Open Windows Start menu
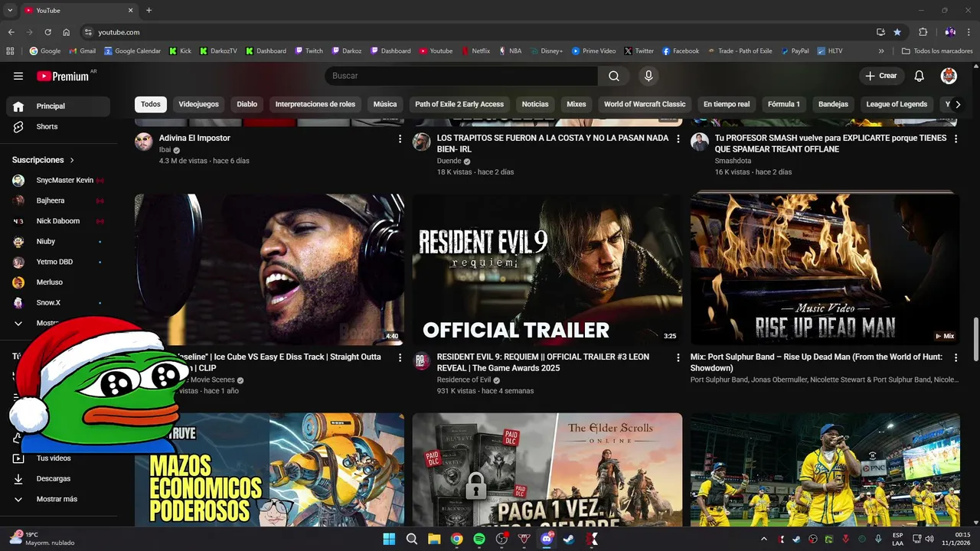 pos(389,539)
